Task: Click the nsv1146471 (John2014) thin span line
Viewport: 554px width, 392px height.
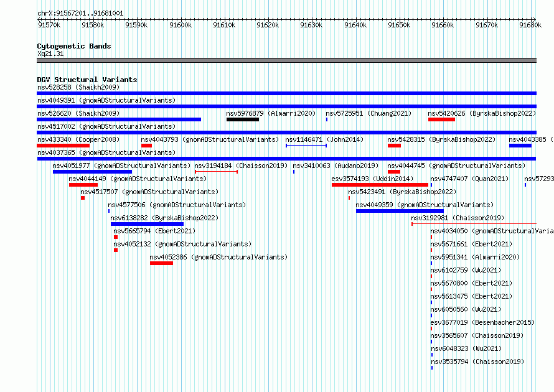Action: (x=306, y=146)
